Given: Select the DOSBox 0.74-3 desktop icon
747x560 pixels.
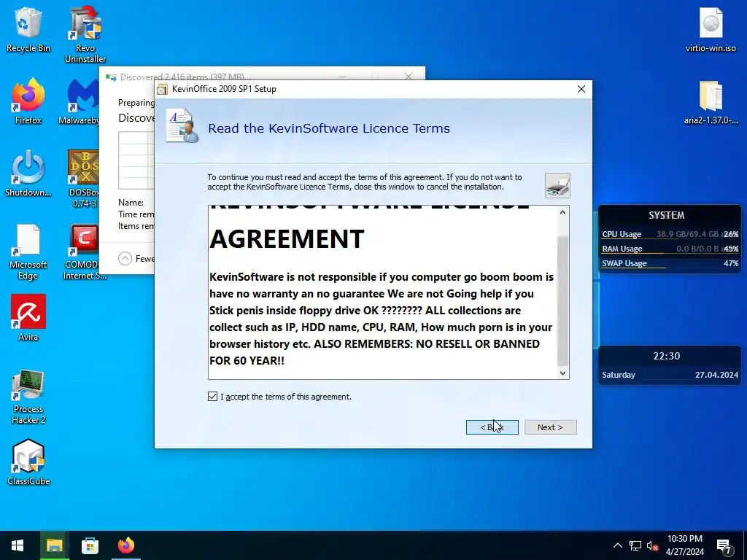Looking at the screenshot, I should pyautogui.click(x=85, y=179).
